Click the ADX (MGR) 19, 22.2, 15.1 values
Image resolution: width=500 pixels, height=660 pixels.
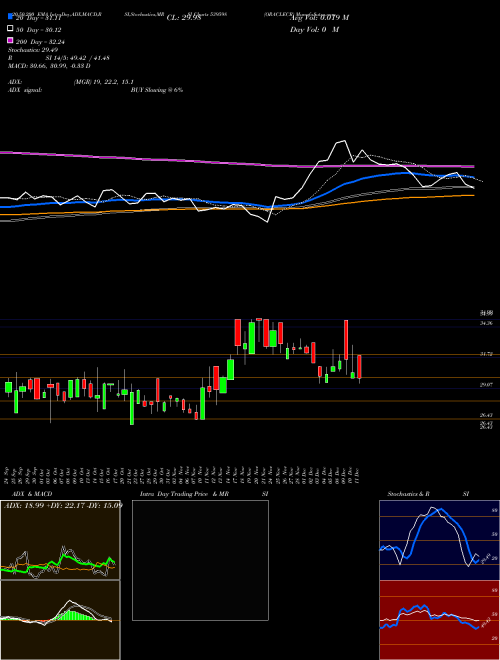[104, 82]
